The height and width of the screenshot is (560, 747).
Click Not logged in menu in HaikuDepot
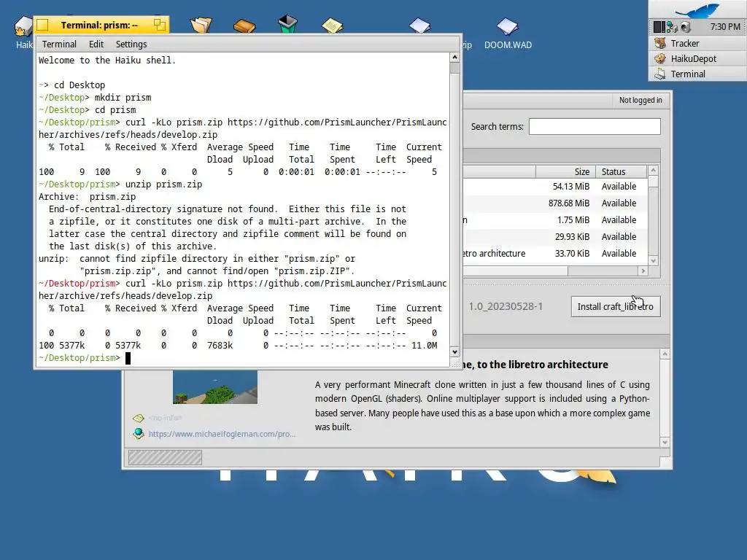click(x=640, y=100)
